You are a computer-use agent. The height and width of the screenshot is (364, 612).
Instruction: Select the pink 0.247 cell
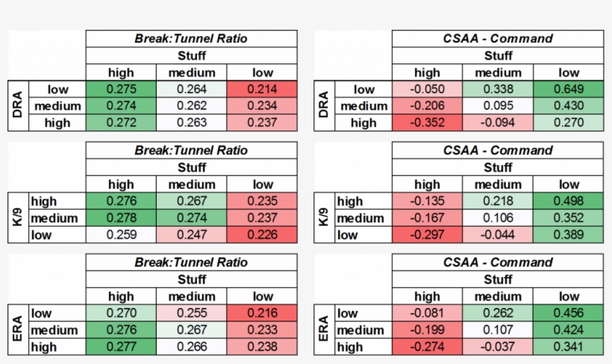(x=191, y=235)
